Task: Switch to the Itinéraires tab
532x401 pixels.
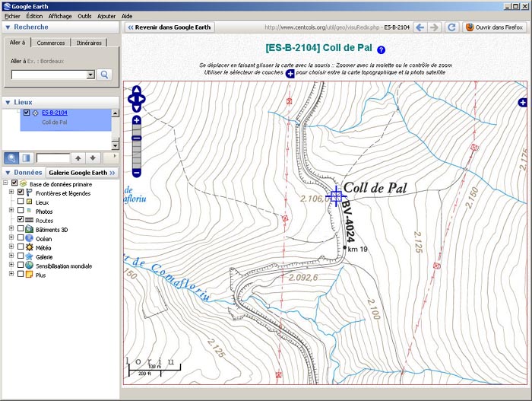Action: [x=89, y=43]
